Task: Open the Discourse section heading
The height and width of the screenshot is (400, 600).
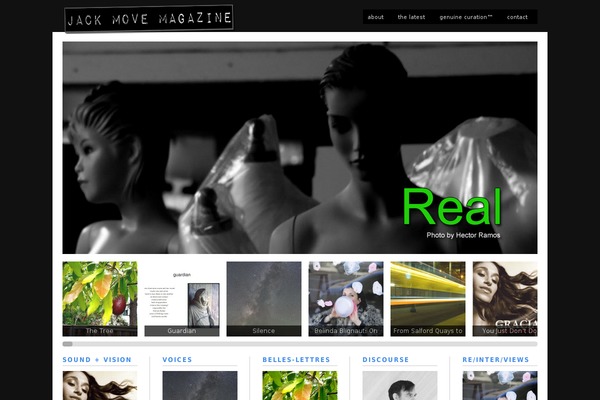Action: [x=386, y=360]
